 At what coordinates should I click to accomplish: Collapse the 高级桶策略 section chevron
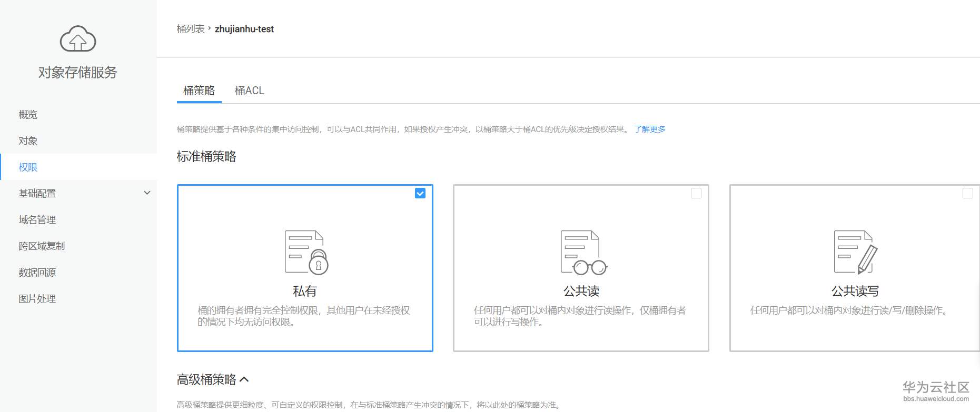tap(244, 379)
